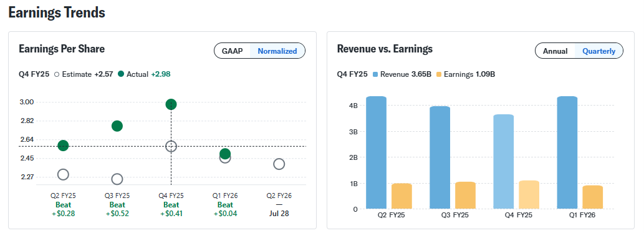Click the Earnings Per Share title
This screenshot has height=233, width=644.
point(62,49)
